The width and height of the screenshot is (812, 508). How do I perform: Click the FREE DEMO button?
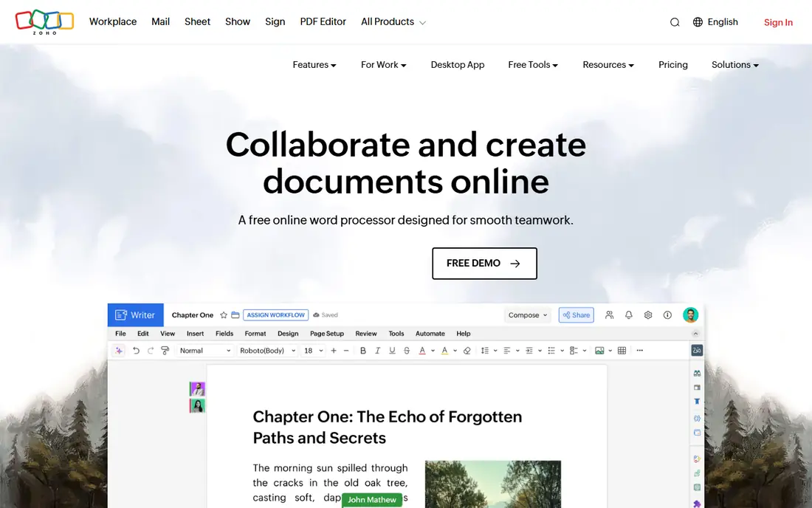(485, 264)
